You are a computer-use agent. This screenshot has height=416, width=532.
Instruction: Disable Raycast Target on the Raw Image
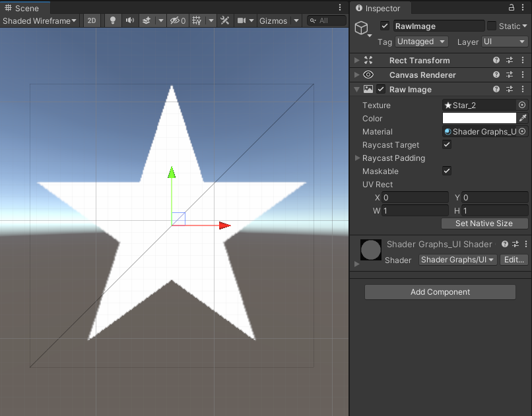click(447, 145)
